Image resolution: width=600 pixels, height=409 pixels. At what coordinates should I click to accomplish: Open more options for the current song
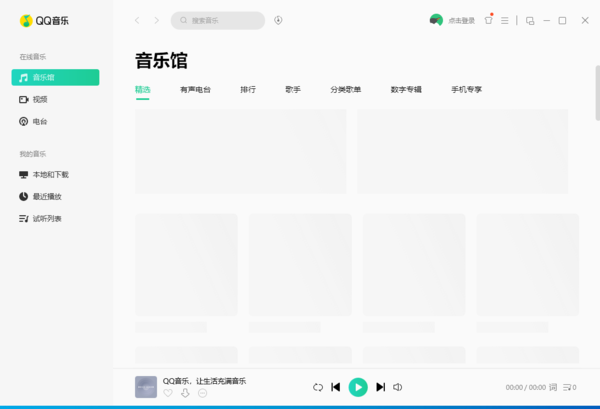(x=202, y=394)
